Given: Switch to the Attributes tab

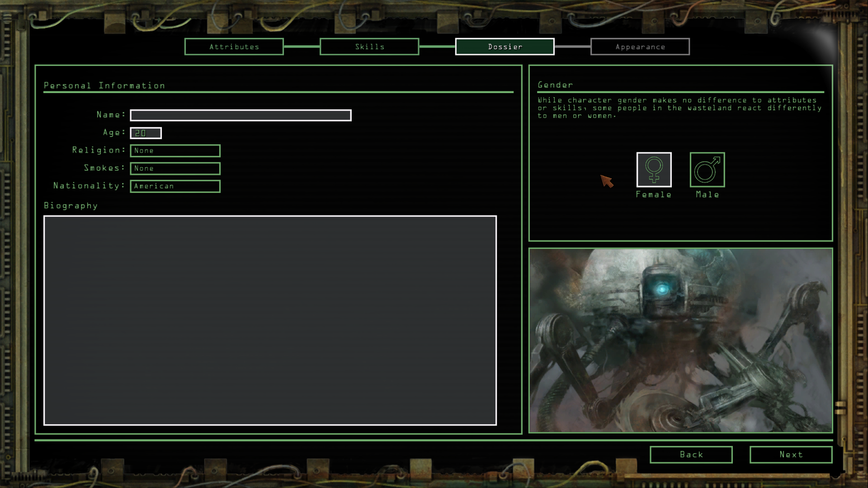Looking at the screenshot, I should pyautogui.click(x=234, y=47).
